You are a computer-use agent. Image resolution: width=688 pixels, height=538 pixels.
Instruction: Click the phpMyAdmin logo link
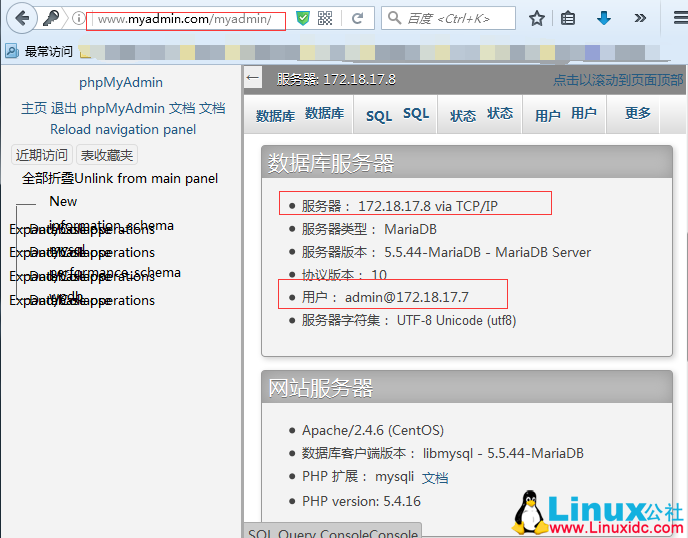pos(121,82)
